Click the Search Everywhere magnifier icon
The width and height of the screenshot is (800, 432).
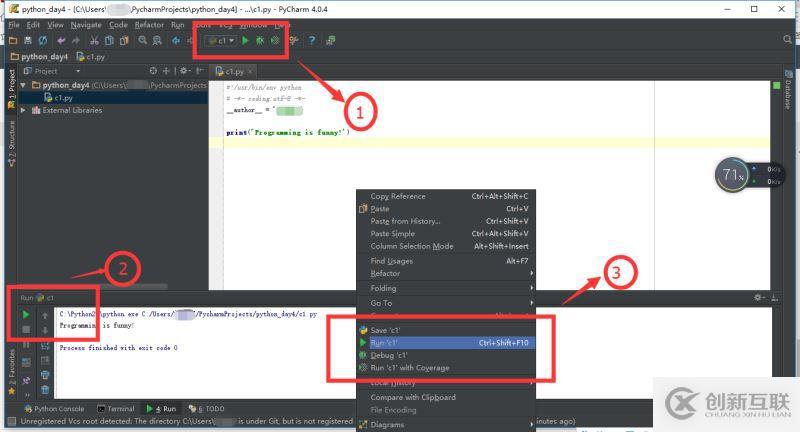(x=787, y=39)
